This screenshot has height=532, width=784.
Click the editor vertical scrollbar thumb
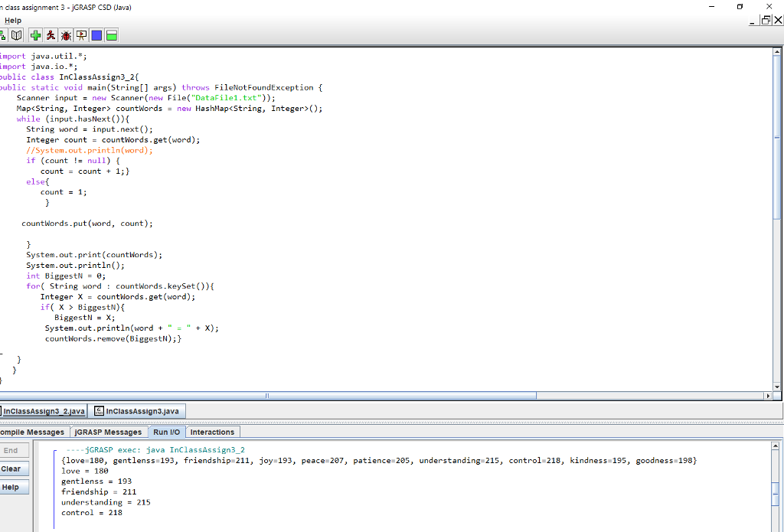click(777, 137)
